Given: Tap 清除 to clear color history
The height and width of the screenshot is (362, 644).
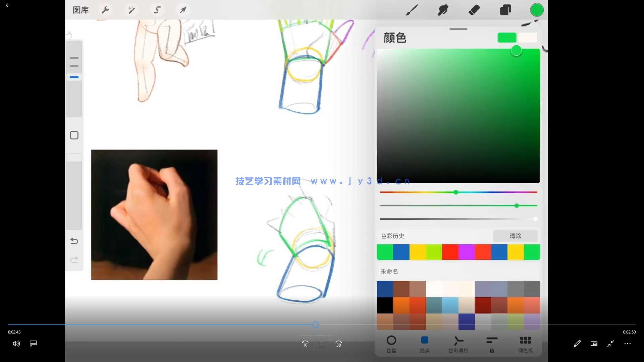Looking at the screenshot, I should point(516,236).
